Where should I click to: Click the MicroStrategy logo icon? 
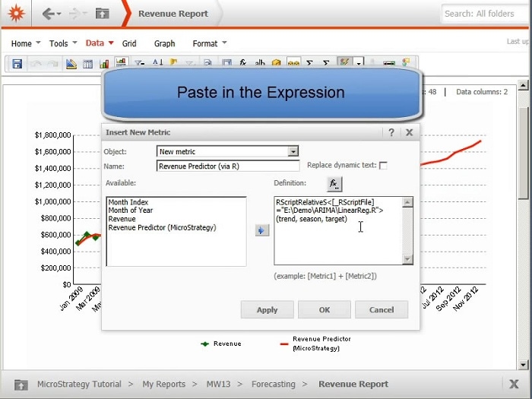point(16,13)
